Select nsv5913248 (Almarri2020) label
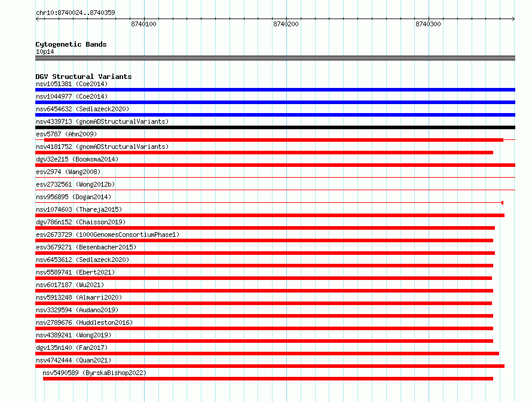 [x=79, y=297]
